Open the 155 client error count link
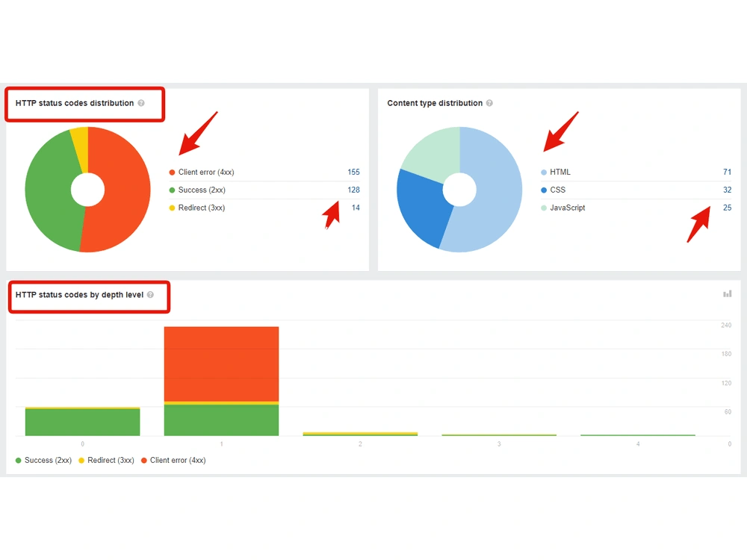Image resolution: width=747 pixels, height=560 pixels. click(353, 172)
